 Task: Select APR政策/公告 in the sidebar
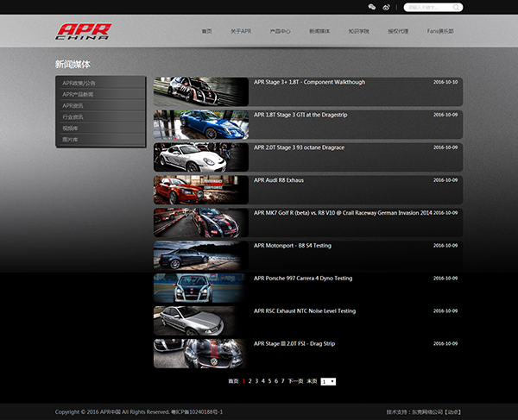point(79,83)
